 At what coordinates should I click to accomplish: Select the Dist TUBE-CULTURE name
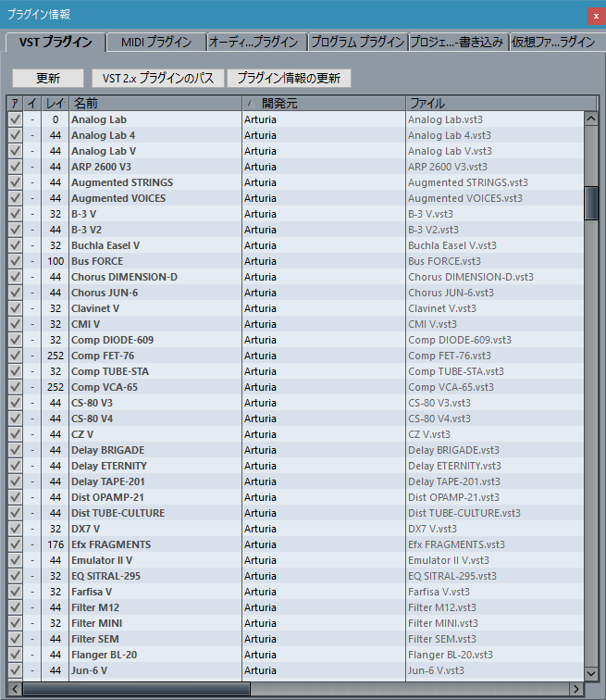(x=118, y=513)
